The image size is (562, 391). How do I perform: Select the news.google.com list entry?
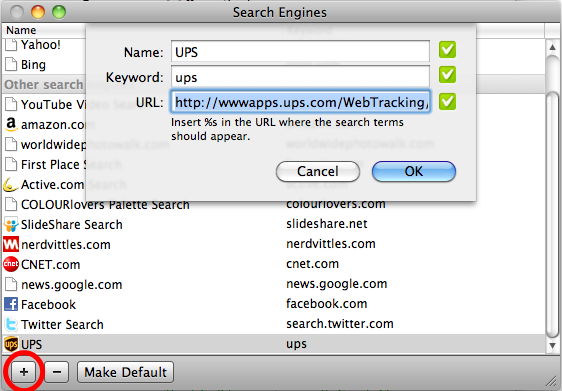point(274,285)
